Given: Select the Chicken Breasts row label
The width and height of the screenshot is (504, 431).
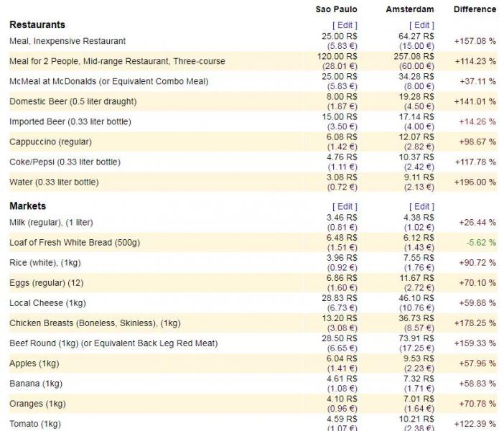Looking at the screenshot, I should click(95, 323).
